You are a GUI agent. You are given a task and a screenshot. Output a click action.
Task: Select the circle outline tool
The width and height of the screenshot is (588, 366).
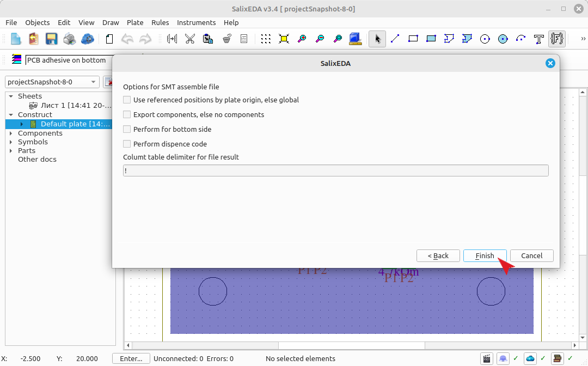click(485, 39)
